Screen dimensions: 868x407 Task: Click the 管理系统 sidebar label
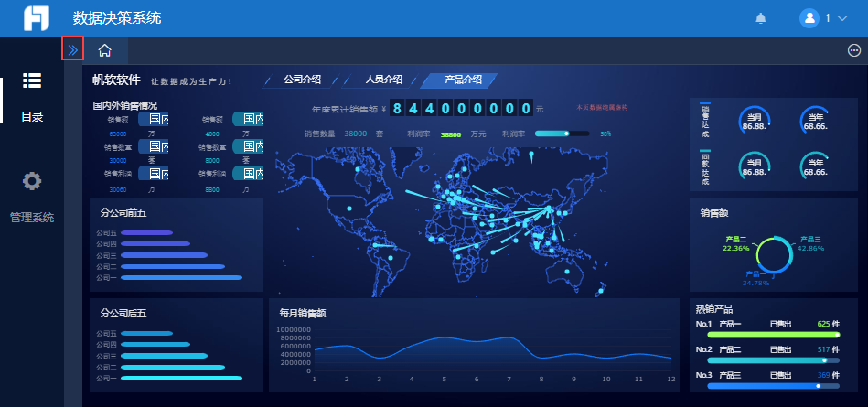[x=32, y=218]
